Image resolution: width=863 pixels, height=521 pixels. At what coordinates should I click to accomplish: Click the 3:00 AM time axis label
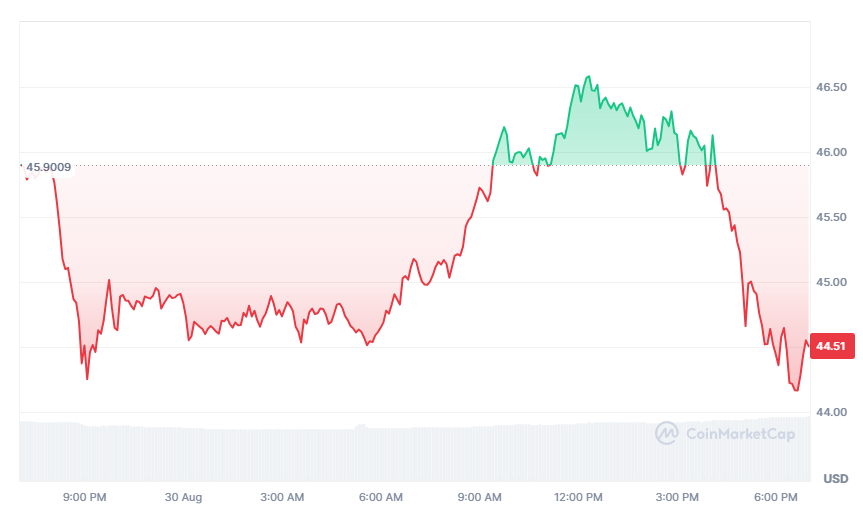point(282,497)
